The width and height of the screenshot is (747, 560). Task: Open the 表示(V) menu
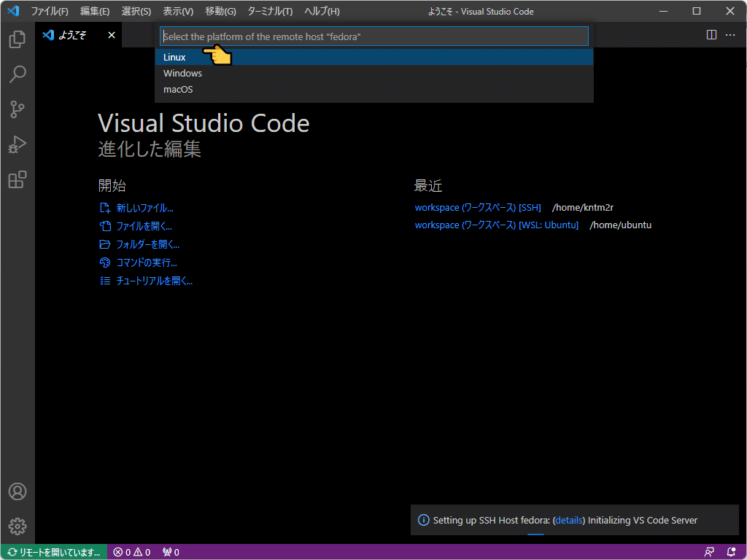178,11
